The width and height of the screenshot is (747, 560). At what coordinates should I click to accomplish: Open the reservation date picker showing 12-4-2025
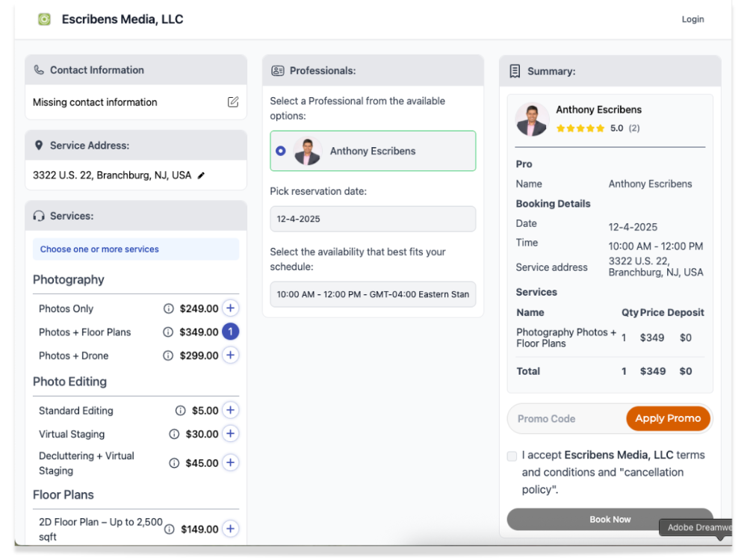pyautogui.click(x=373, y=219)
